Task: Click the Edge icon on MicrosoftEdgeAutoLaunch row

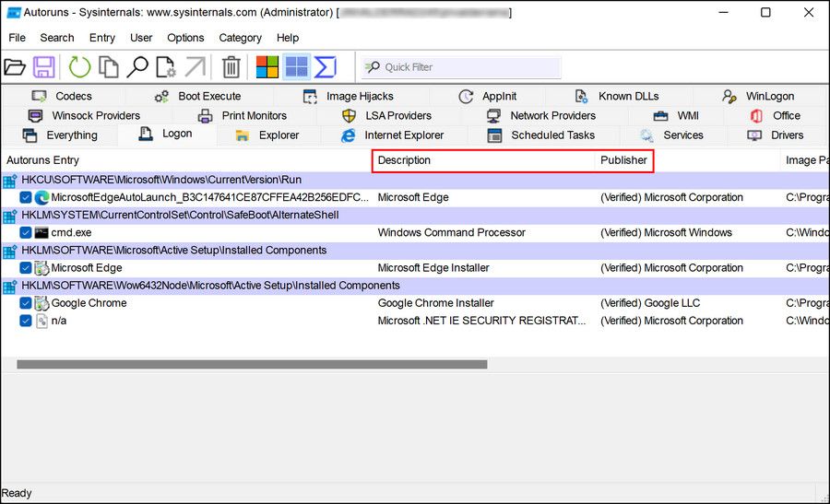Action: click(x=41, y=197)
